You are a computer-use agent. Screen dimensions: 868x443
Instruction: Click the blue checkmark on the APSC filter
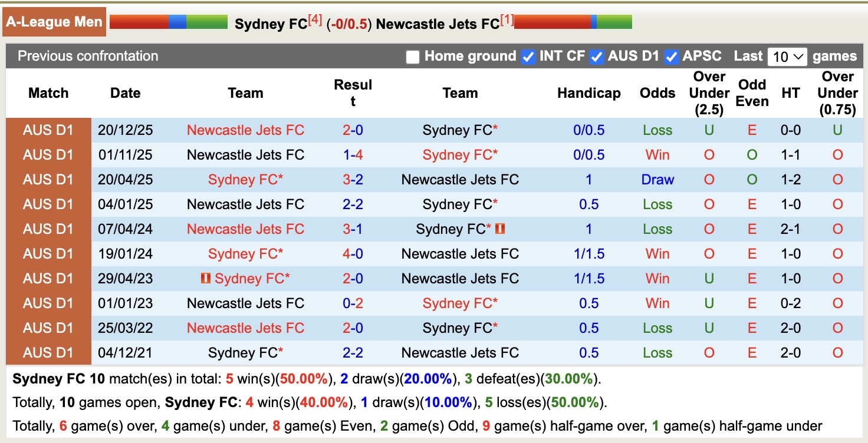(x=672, y=57)
